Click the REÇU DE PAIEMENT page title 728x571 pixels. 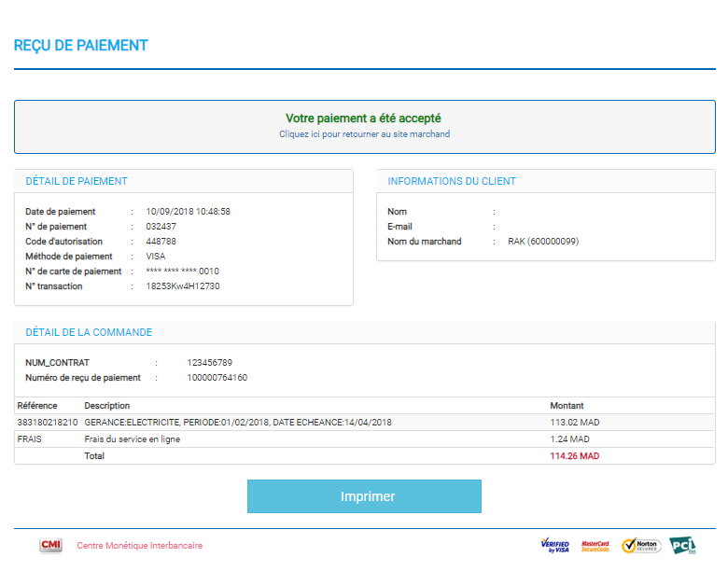(x=81, y=46)
